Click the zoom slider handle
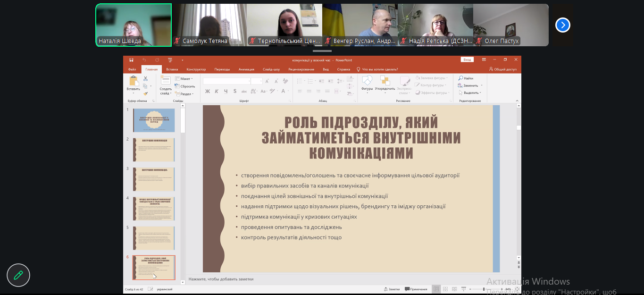 [x=484, y=289]
